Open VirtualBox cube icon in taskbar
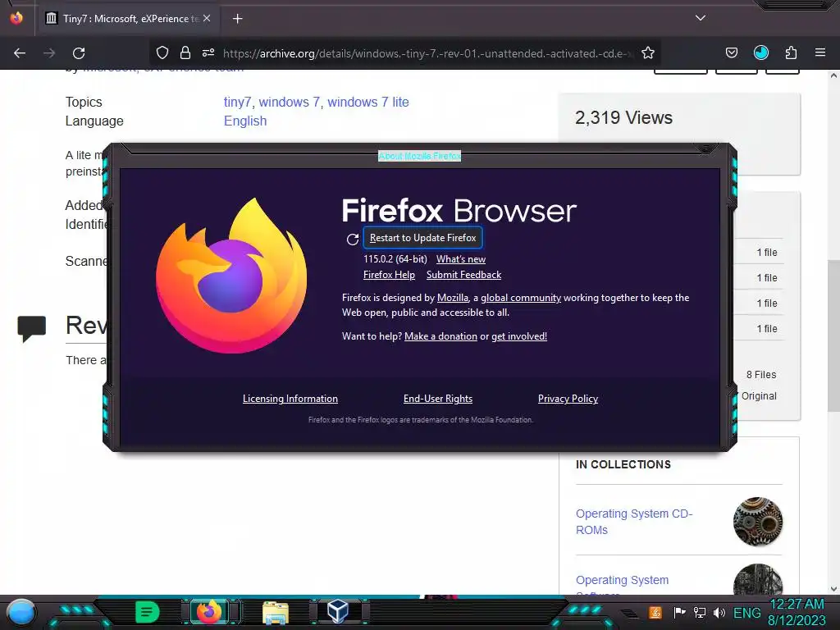The height and width of the screenshot is (630, 840). (x=338, y=611)
